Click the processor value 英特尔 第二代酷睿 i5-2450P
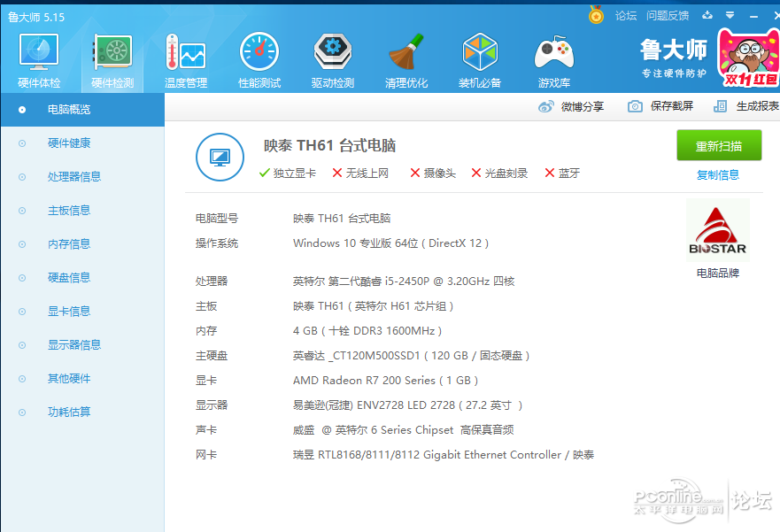The height and width of the screenshot is (532, 780). point(361,281)
